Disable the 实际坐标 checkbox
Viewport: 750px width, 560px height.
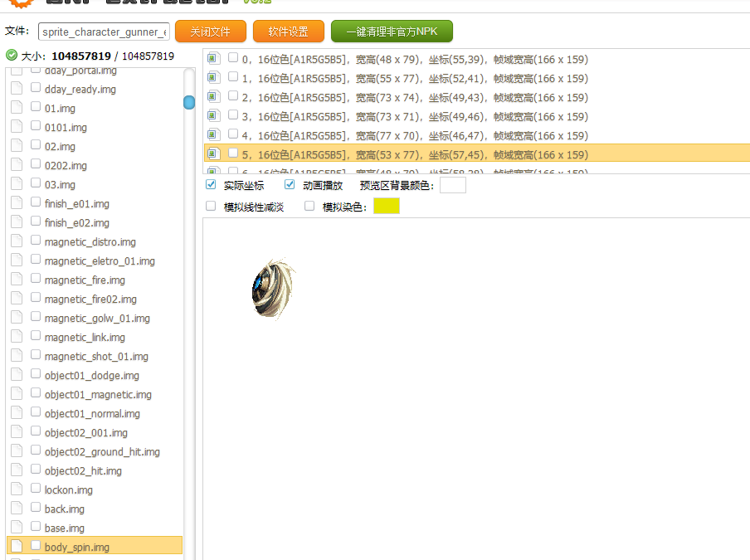(211, 185)
